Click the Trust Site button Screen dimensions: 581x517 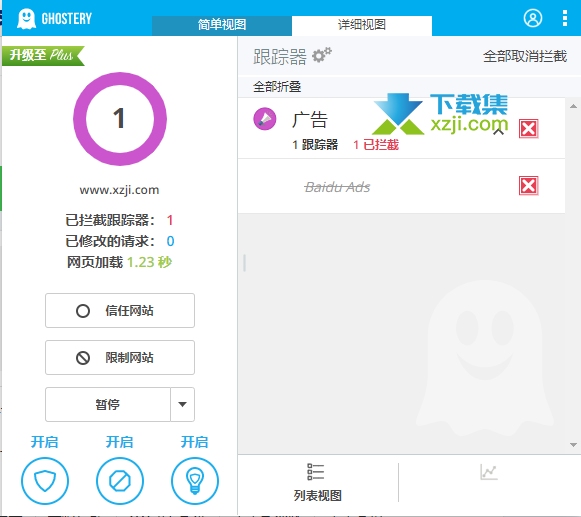[x=120, y=311]
